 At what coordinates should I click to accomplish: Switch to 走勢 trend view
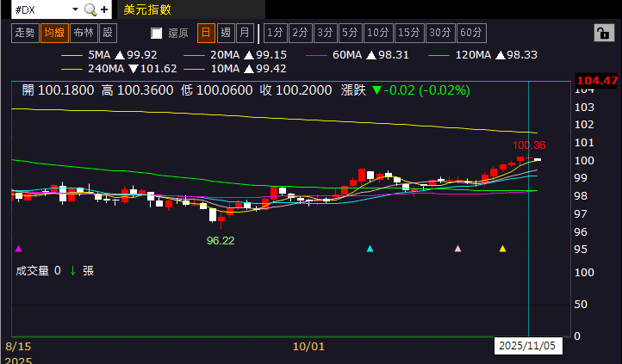25,33
